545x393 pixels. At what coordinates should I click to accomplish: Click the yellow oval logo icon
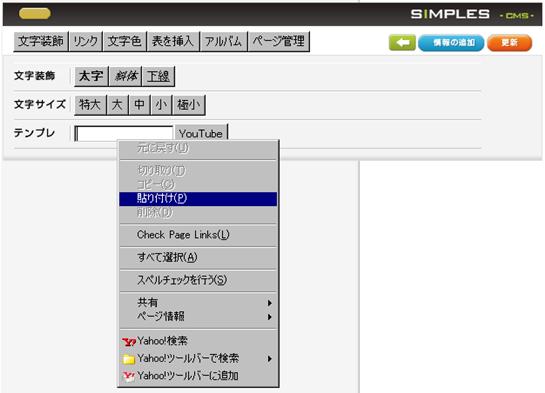pyautogui.click(x=35, y=14)
